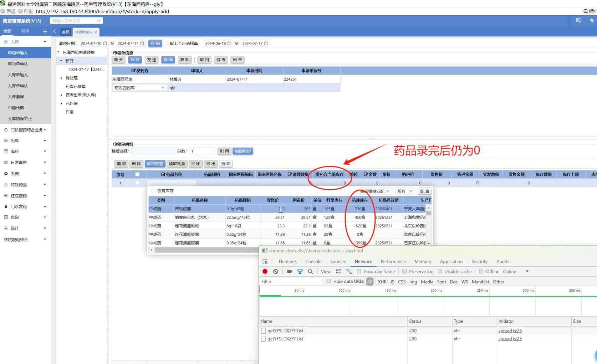This screenshot has height=364, width=597.
Task: Open the 完全模糊匹配 dropdown
Action: click(x=375, y=191)
